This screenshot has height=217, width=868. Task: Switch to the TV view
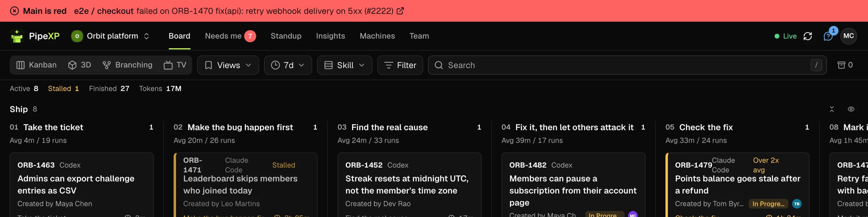pyautogui.click(x=175, y=65)
